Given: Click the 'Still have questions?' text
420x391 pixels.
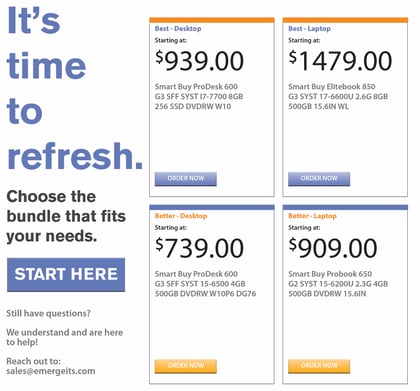Looking at the screenshot, I should point(48,314).
